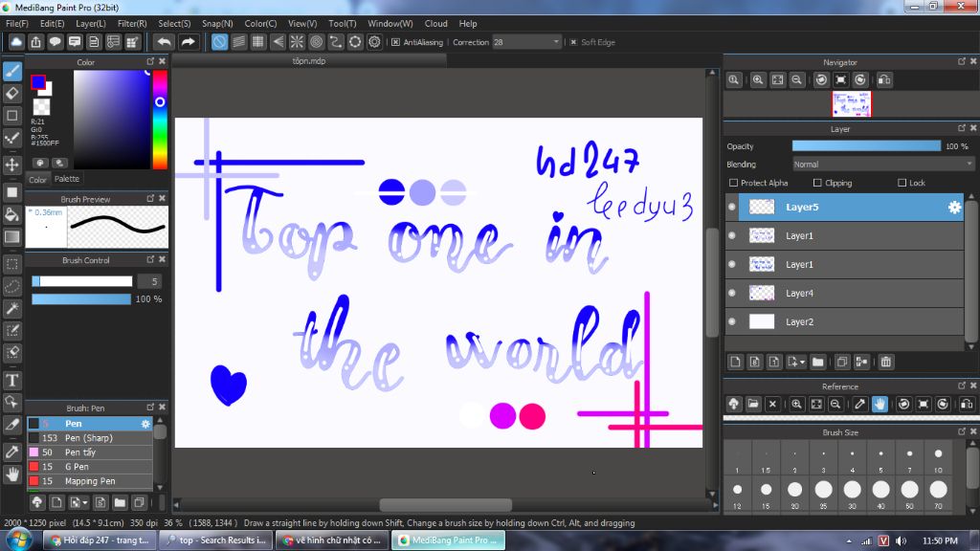Enable Clipping checkbox
980x551 pixels.
point(817,183)
